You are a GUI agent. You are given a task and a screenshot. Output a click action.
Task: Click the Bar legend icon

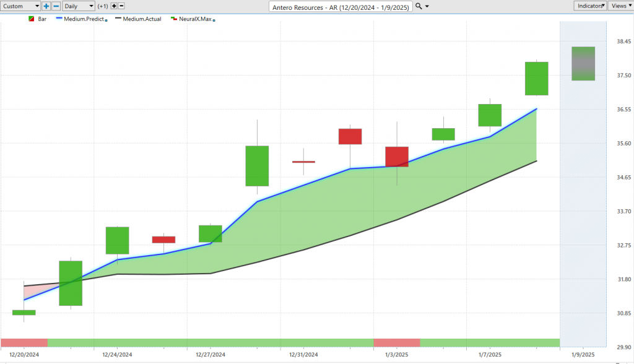pyautogui.click(x=32, y=19)
